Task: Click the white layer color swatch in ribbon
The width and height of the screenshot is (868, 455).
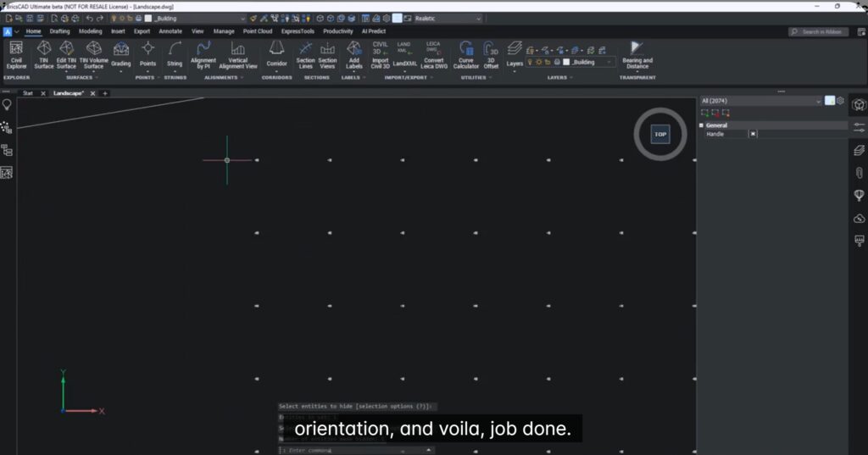Action: (x=565, y=62)
